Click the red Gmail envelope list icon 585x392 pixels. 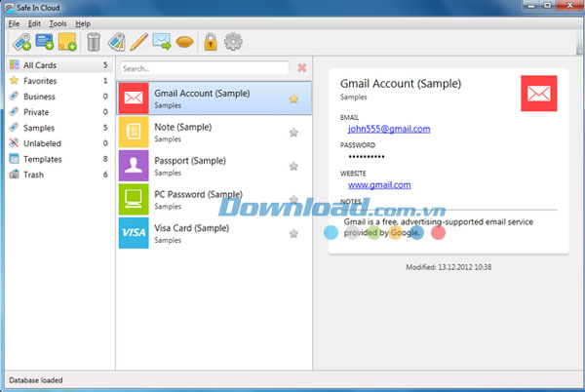coord(134,98)
